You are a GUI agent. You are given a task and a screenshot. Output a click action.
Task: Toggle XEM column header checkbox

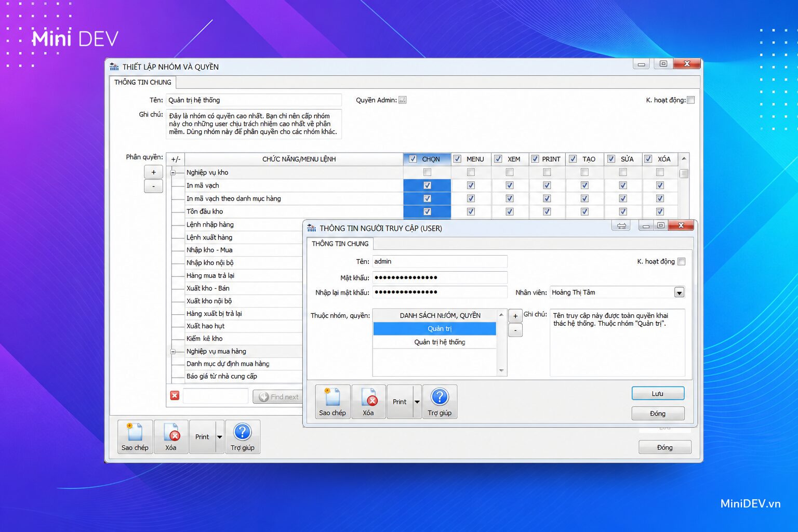click(x=498, y=159)
